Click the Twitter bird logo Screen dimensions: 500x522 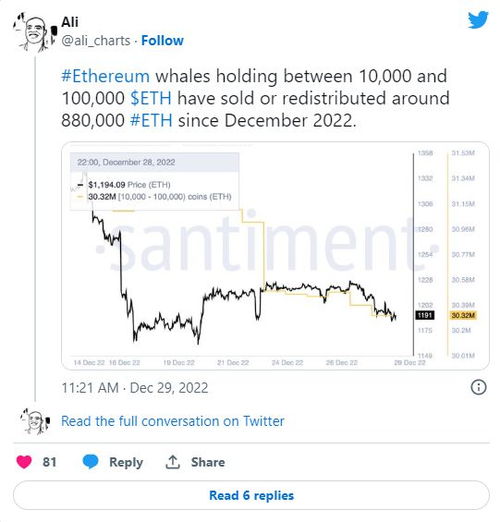coord(478,20)
